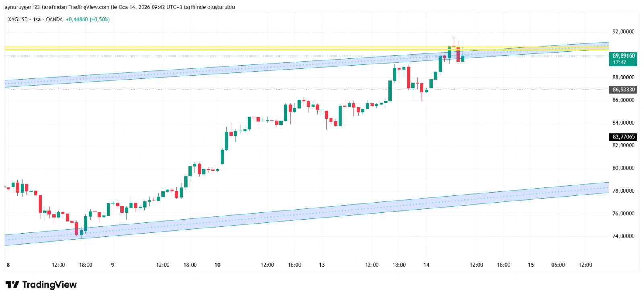Click the OANDA data source label
This screenshot has width=644, height=298.
click(x=54, y=19)
